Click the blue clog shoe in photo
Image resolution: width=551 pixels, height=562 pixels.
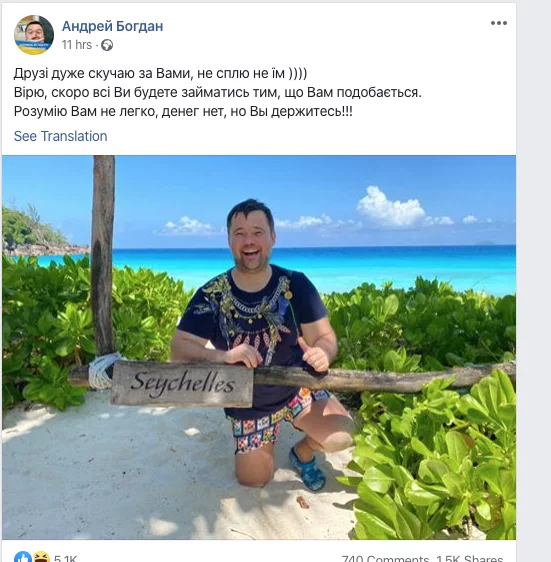pos(308,468)
